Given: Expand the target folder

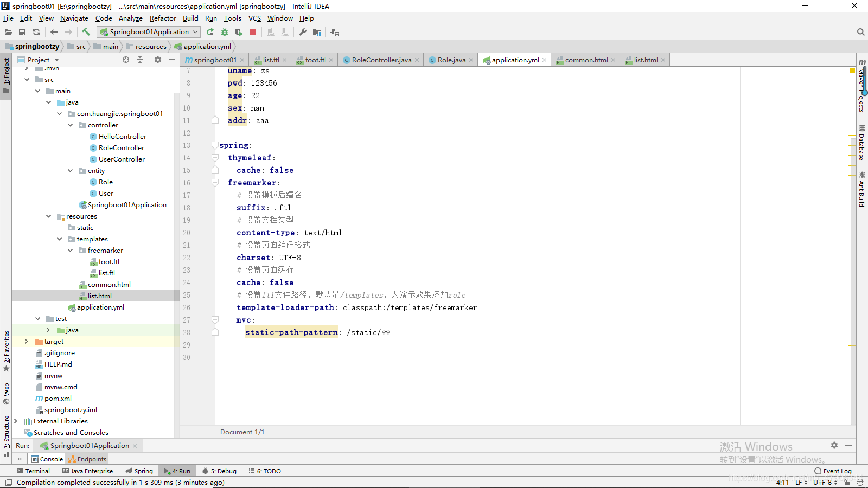Looking at the screenshot, I should (27, 342).
